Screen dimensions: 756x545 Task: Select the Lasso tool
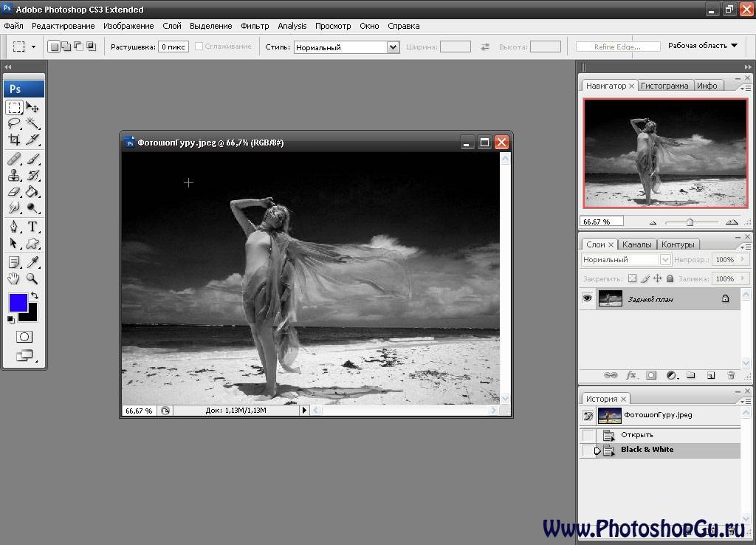(14, 123)
